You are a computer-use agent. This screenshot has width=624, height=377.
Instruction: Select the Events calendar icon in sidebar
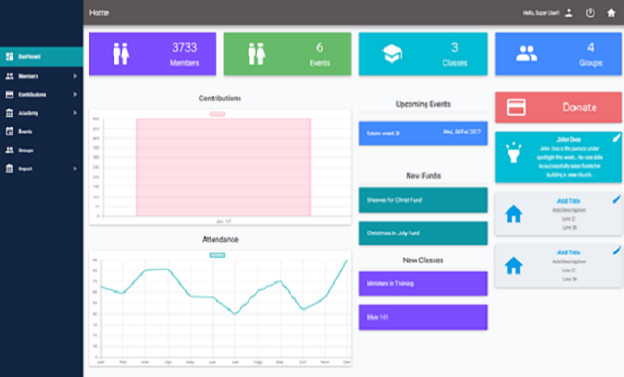click(10, 131)
